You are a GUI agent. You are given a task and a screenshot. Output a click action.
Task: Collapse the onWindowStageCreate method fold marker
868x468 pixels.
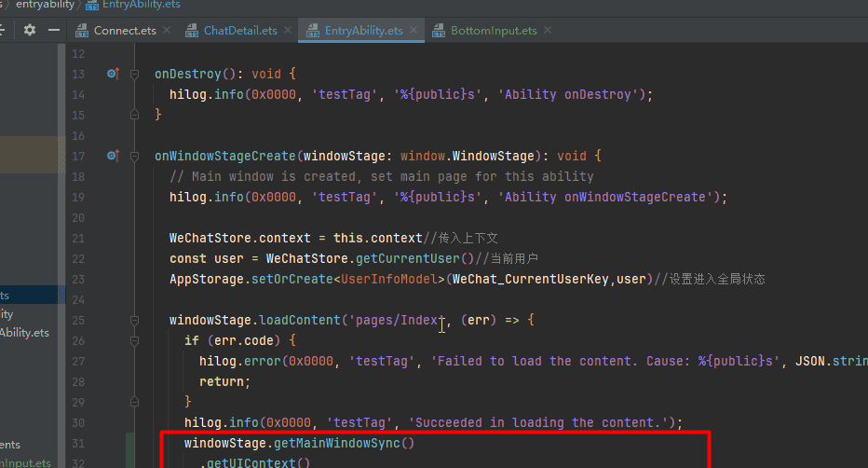[x=134, y=156]
